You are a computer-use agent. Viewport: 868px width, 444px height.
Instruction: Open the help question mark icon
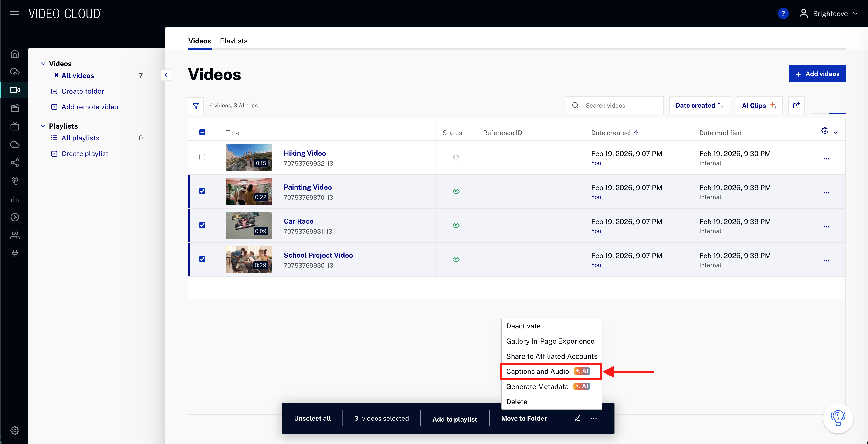point(783,14)
